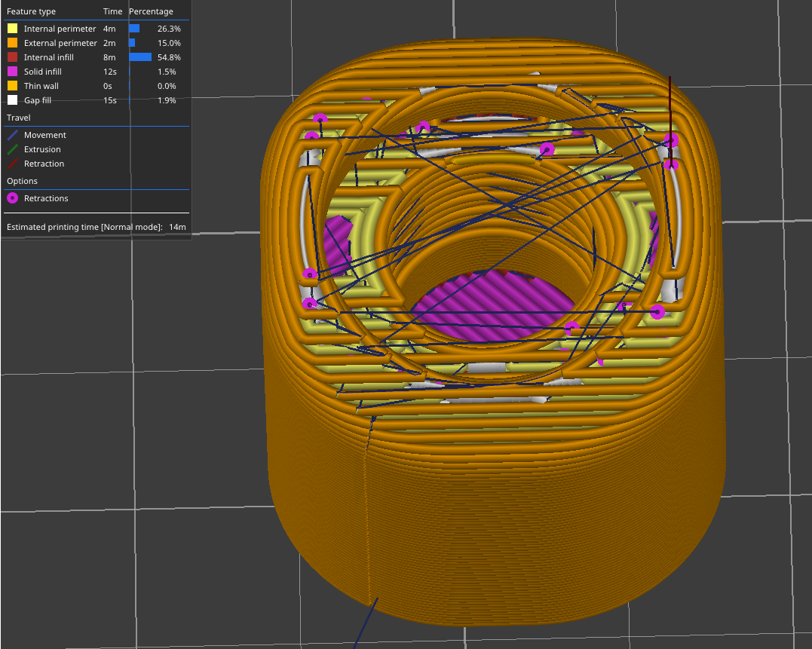
Task: Click the Options section heading
Action: (22, 181)
